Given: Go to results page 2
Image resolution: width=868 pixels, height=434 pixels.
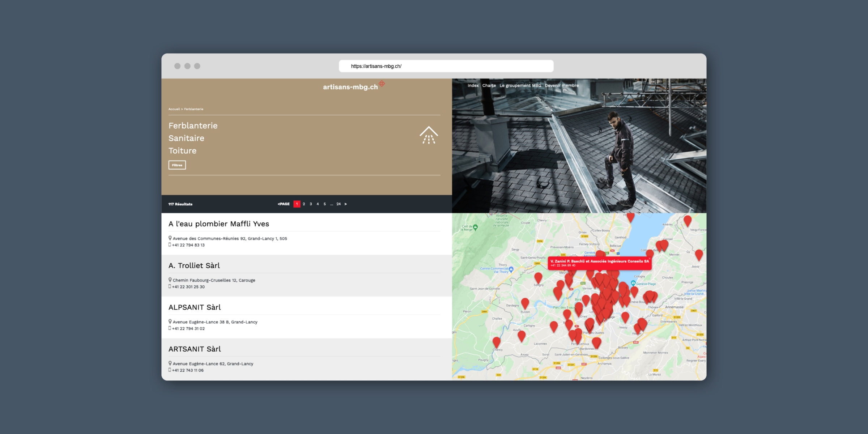Looking at the screenshot, I should pyautogui.click(x=304, y=204).
